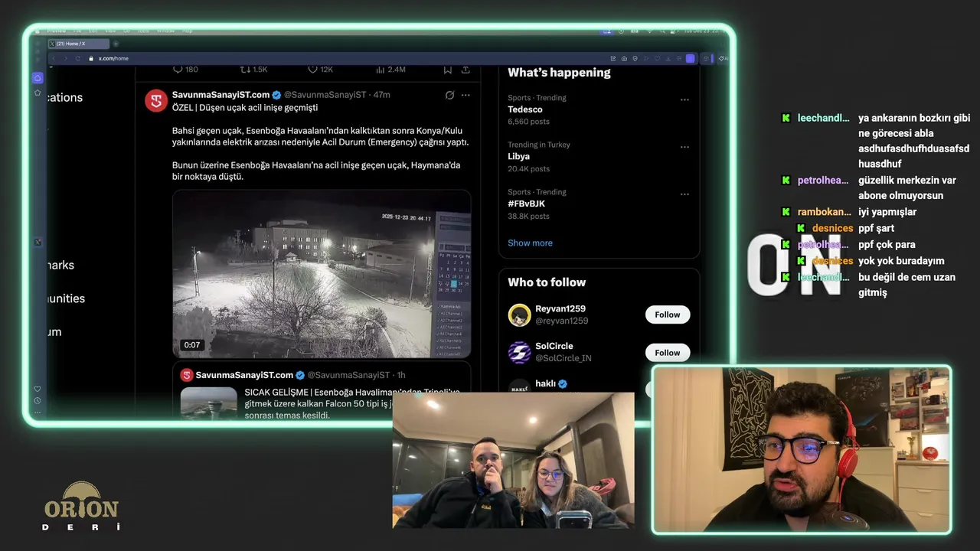Click chat username rambokan...
This screenshot has width=980, height=551.
[824, 212]
